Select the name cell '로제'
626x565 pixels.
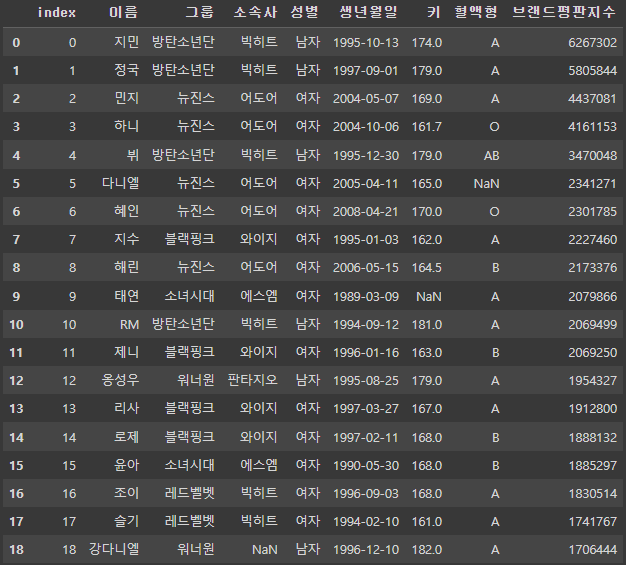point(127,437)
